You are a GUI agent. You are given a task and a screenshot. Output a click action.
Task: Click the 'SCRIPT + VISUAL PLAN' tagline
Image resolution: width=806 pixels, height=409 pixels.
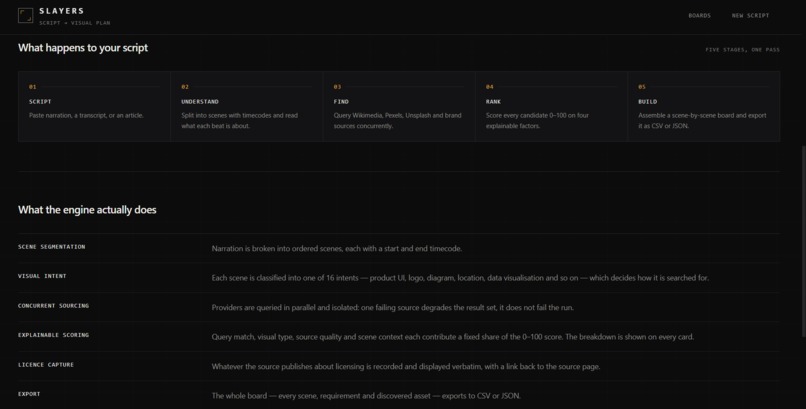(x=75, y=23)
